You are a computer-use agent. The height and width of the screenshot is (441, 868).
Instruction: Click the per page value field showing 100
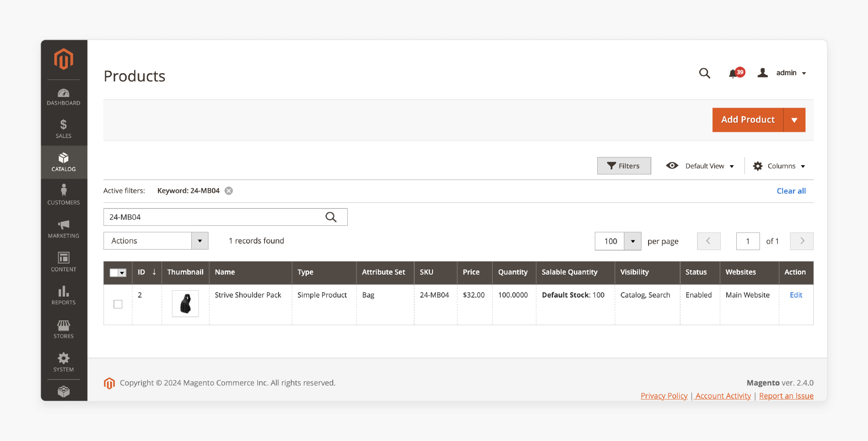pos(610,241)
